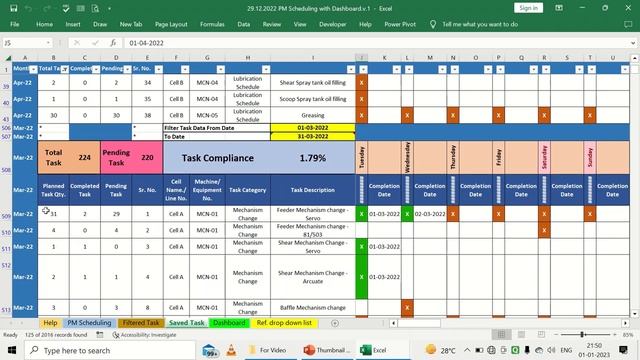
Task: Open the Month column filter dropdown
Action: (33, 70)
